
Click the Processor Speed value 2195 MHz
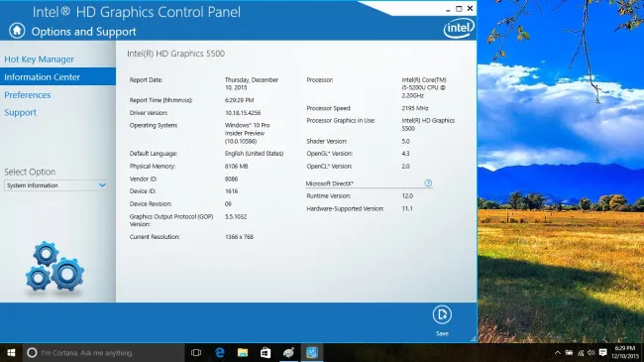(x=415, y=108)
